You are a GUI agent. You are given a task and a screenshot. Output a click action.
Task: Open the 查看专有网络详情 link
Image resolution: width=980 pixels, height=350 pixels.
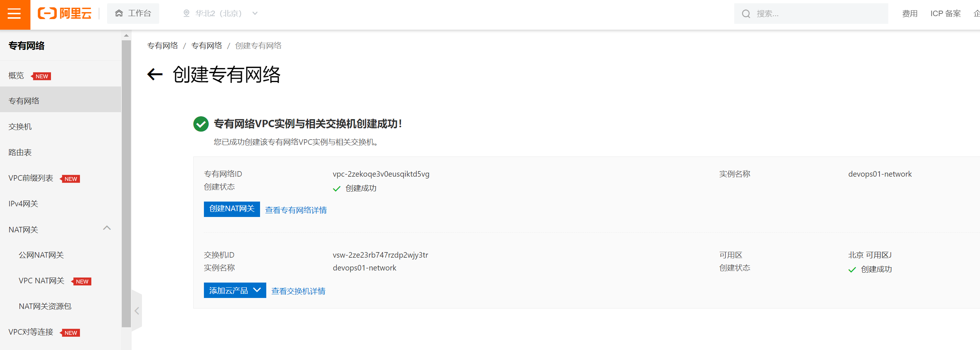coord(296,210)
